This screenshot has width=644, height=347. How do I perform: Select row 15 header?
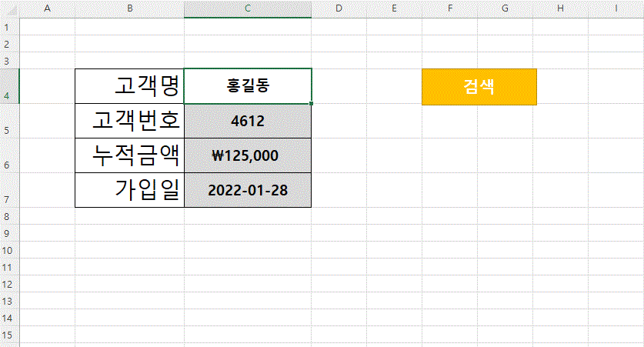pyautogui.click(x=9, y=335)
